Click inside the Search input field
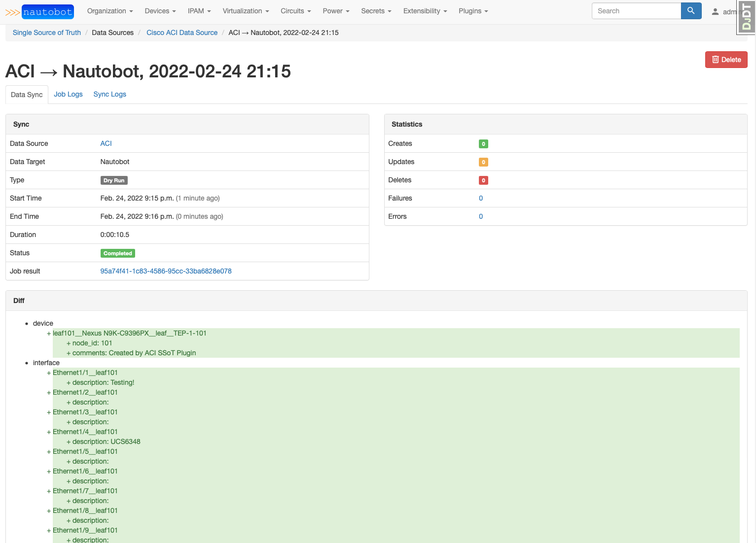Image resolution: width=756 pixels, height=543 pixels. 636,10
